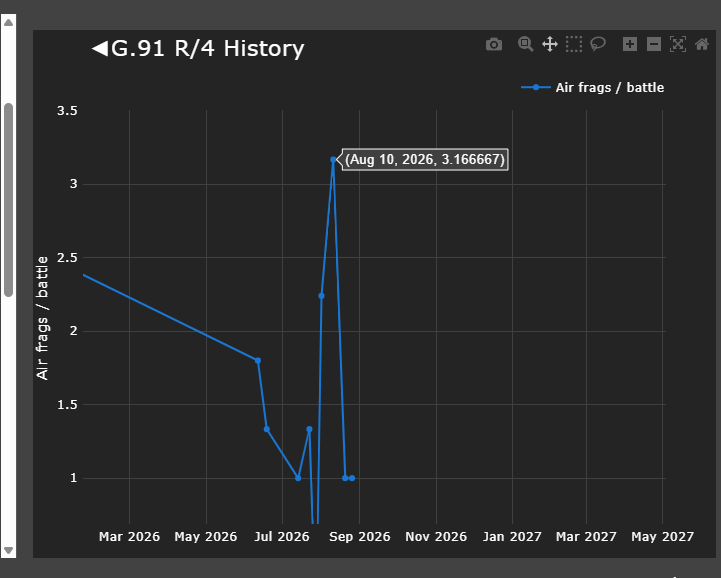Toggle Air frags / battle legend entry
The height and width of the screenshot is (578, 721).
click(593, 87)
